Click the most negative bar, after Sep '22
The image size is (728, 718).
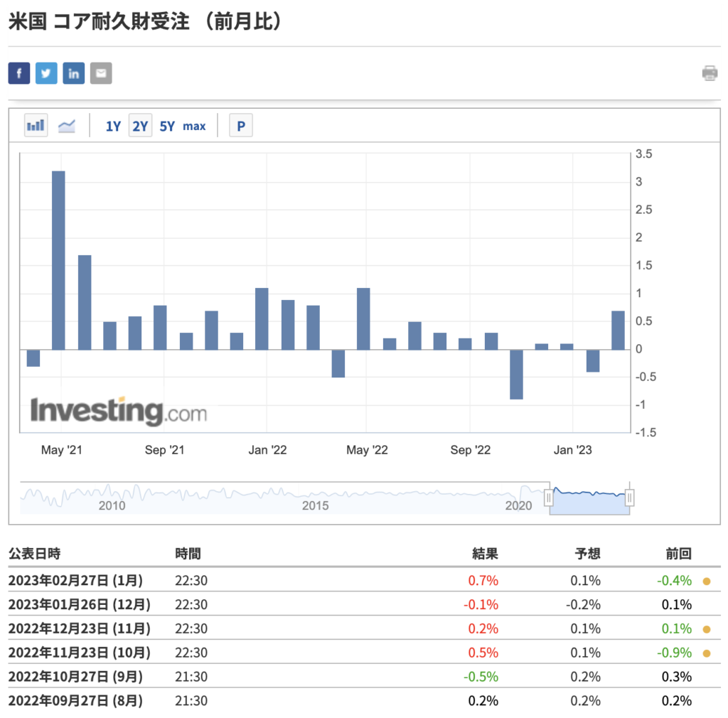[516, 374]
